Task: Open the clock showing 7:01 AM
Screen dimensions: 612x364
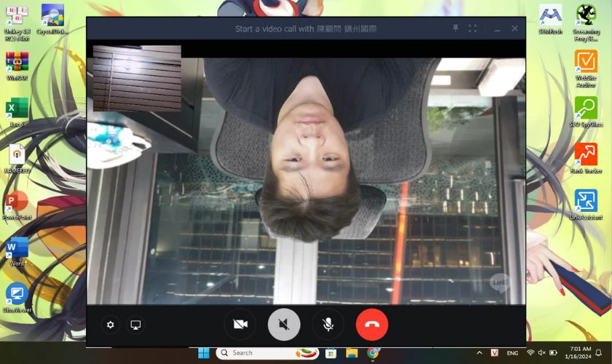Action: pos(578,352)
